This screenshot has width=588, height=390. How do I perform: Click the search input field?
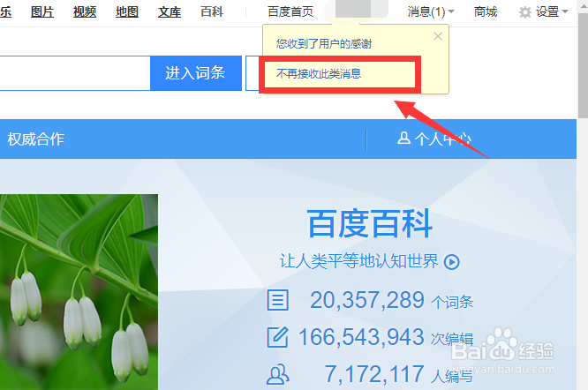75,73
